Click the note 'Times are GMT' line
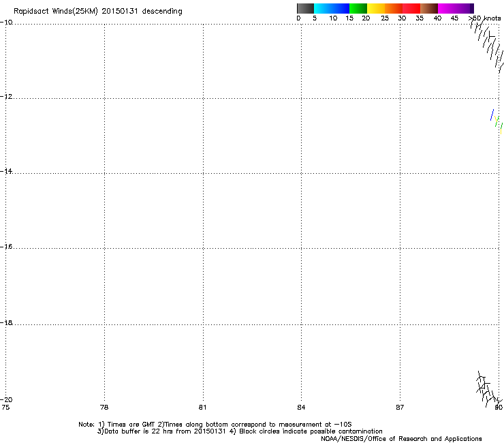Image resolution: width=504 pixels, height=443 pixels. [215, 425]
